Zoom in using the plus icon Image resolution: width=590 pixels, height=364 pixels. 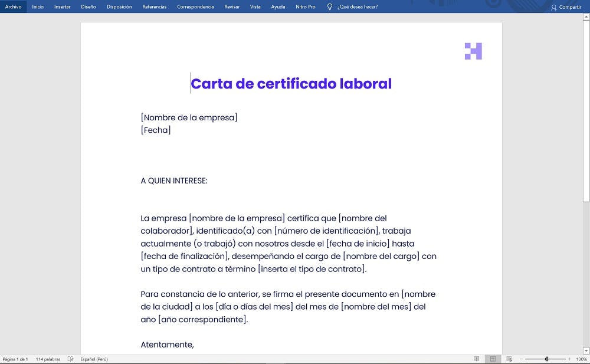coord(570,359)
